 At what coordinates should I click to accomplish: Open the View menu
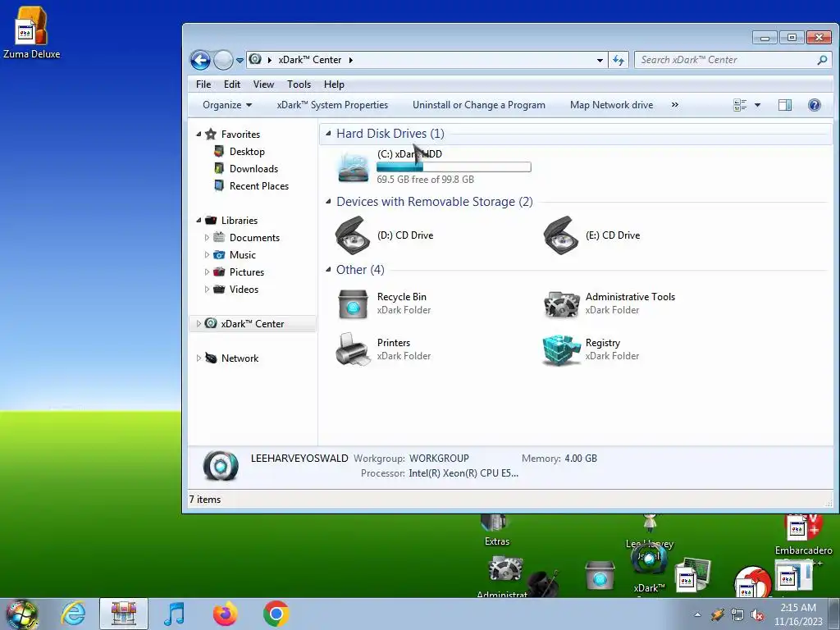click(263, 84)
